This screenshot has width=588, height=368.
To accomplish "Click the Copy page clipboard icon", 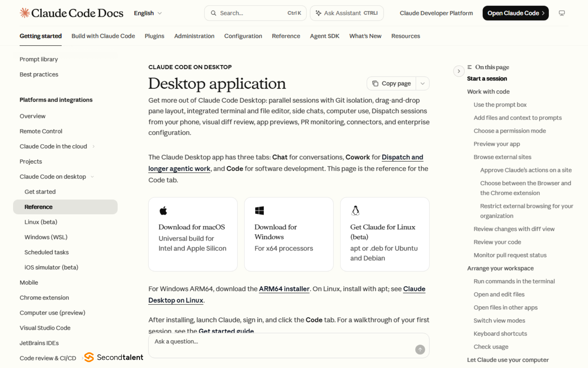I will coord(375,83).
